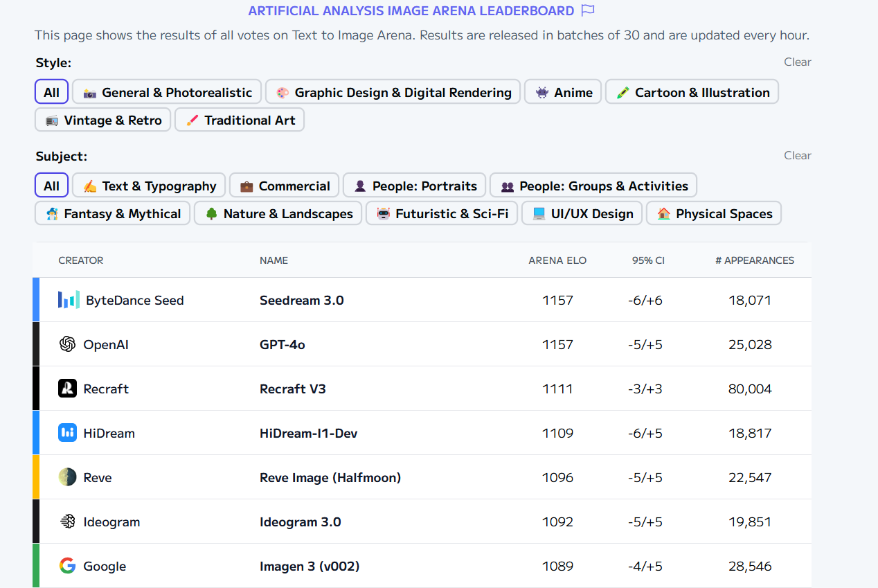Click the 1157 ELO score for GPT-4o

pos(557,344)
